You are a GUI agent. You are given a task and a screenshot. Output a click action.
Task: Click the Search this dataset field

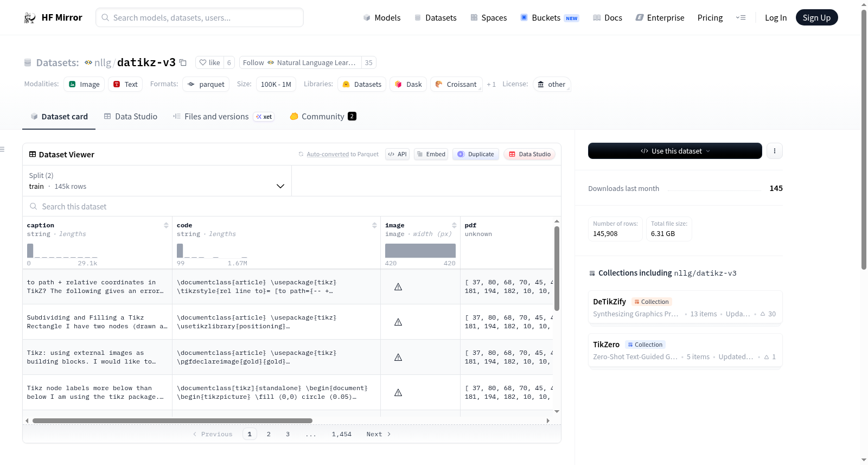(292, 206)
